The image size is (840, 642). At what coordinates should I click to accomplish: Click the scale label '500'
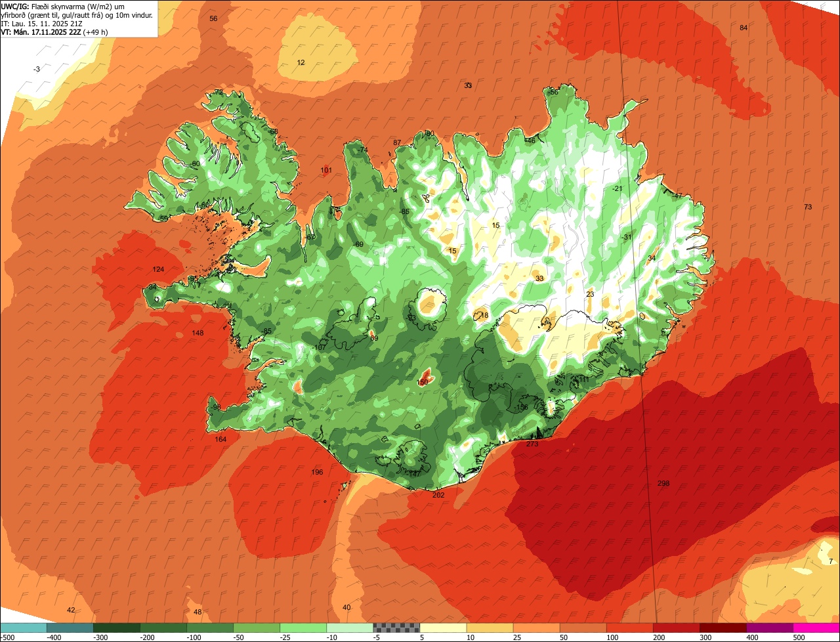[x=799, y=637]
